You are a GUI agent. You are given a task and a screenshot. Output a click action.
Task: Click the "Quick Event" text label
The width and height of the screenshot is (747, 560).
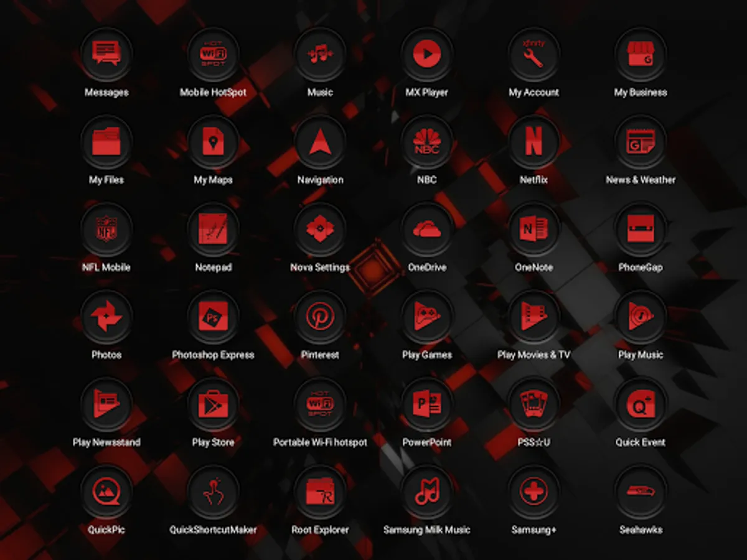641,442
